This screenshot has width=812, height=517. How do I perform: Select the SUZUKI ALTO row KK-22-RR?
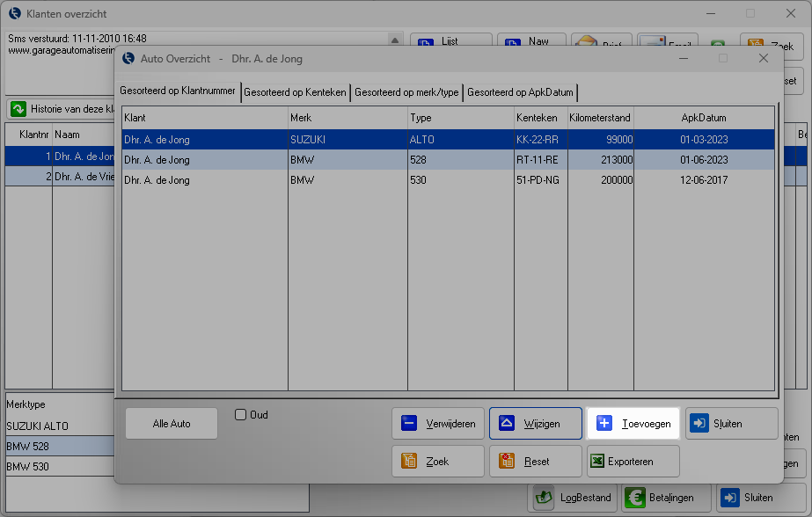coord(448,140)
